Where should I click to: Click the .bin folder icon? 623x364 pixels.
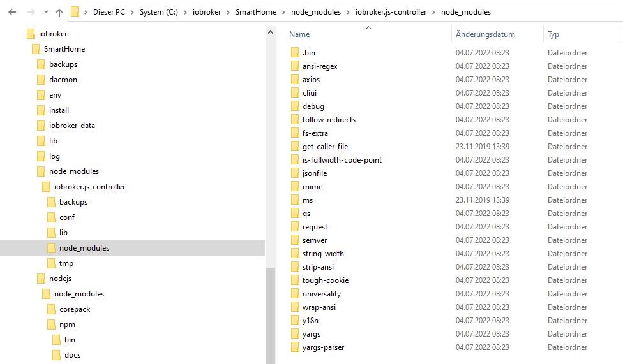295,52
